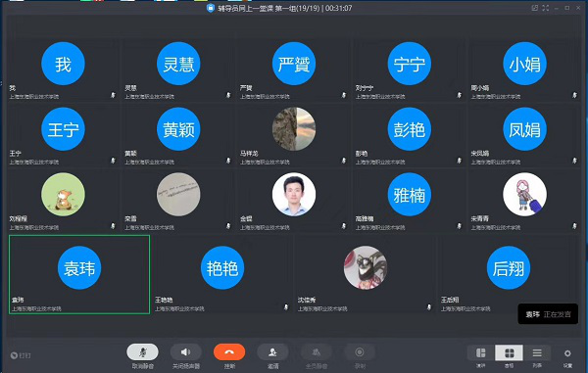The width and height of the screenshot is (588, 373).
Task: Click the DingTalk logo at bottom left
Action: (x=15, y=355)
